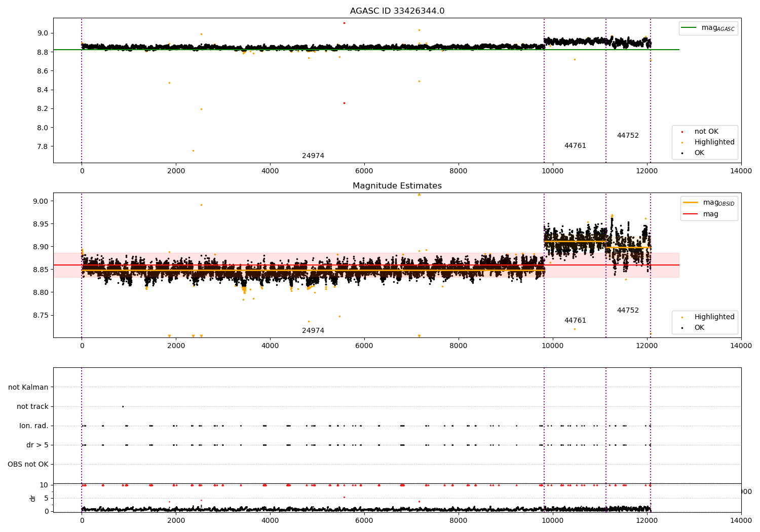
Task: Click obsid label '44752' in middle plot
Action: (x=628, y=311)
